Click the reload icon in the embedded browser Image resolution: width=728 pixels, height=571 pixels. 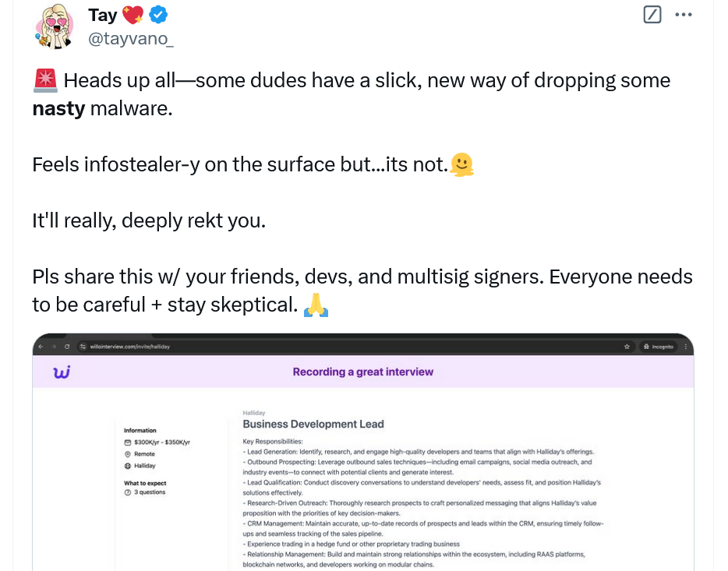(68, 346)
